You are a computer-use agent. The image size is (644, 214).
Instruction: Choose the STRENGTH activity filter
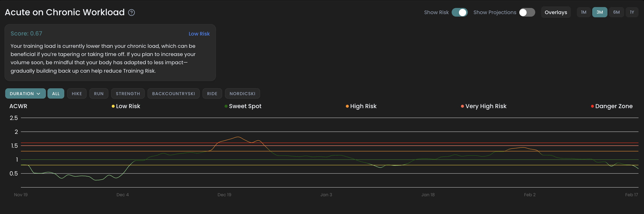[128, 94]
